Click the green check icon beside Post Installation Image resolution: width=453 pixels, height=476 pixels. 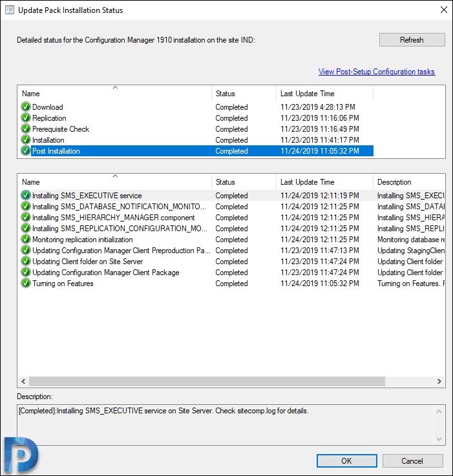[x=26, y=151]
